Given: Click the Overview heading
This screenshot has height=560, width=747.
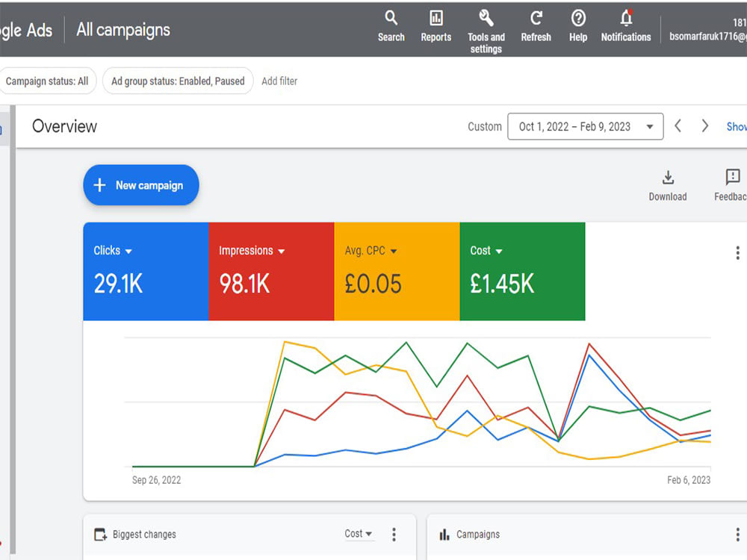Looking at the screenshot, I should tap(64, 126).
